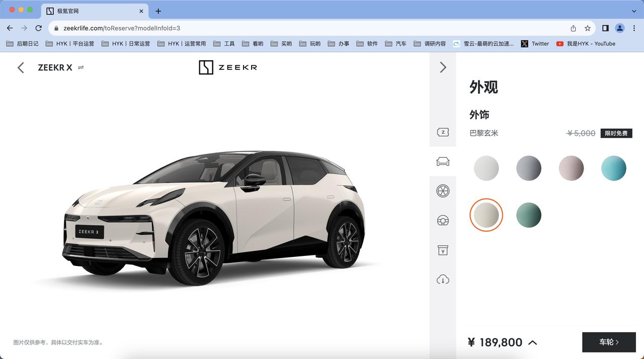Expand the tab search dropdown arrow
The height and width of the screenshot is (359, 644).
coord(634,11)
